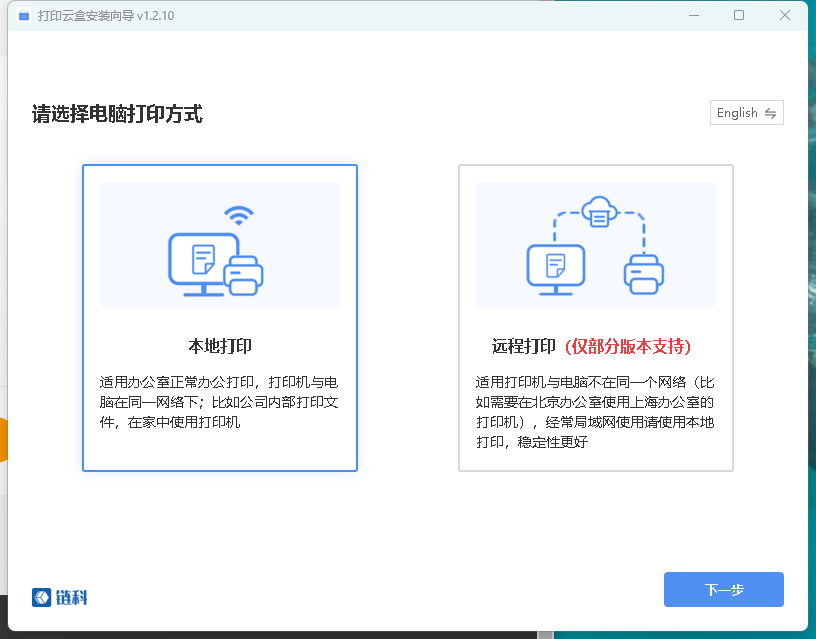816x639 pixels.
Task: Click the 本地打印 title text
Action: pyautogui.click(x=220, y=346)
